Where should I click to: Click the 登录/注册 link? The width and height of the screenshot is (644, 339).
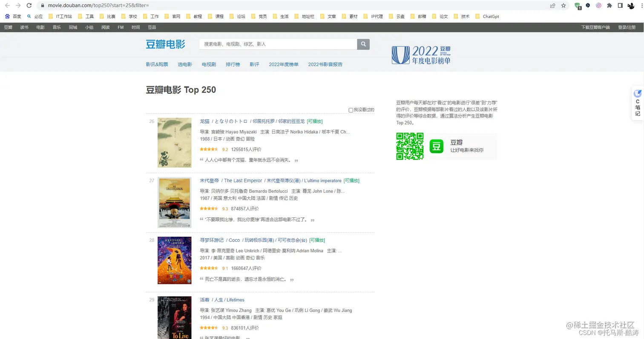click(x=627, y=27)
